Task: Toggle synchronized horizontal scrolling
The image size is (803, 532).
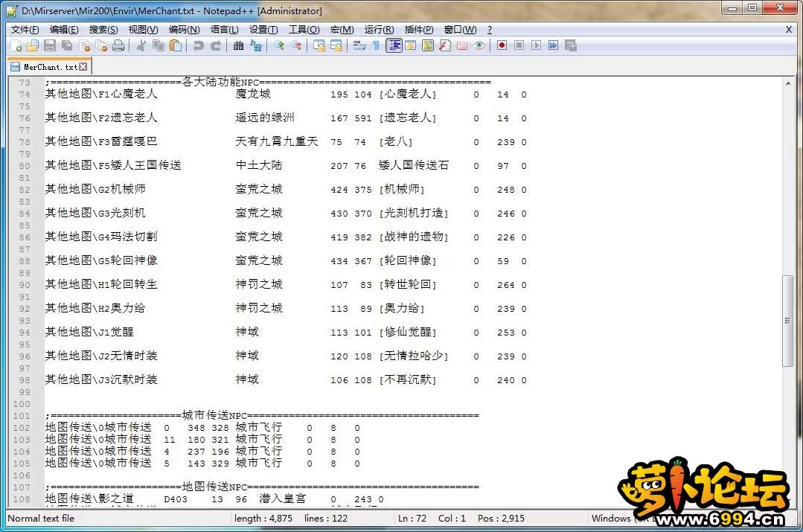Action: coord(336,45)
